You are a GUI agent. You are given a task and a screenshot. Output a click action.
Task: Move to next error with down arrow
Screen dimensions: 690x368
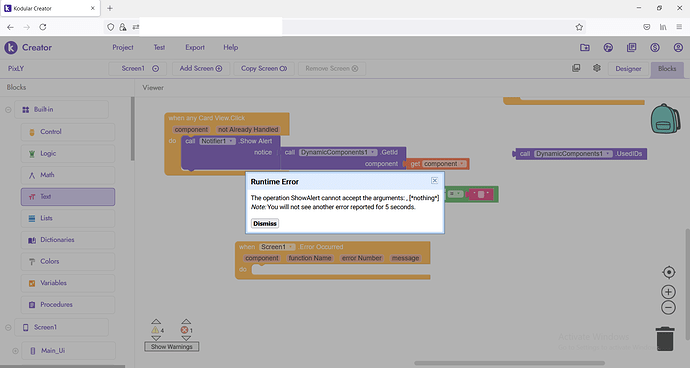point(186,338)
